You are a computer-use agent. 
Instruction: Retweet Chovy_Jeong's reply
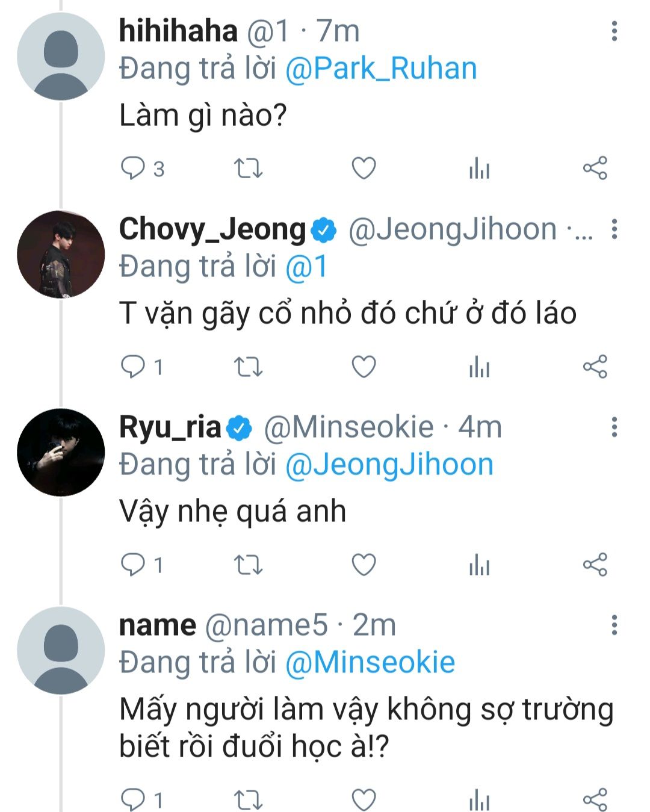point(248,367)
